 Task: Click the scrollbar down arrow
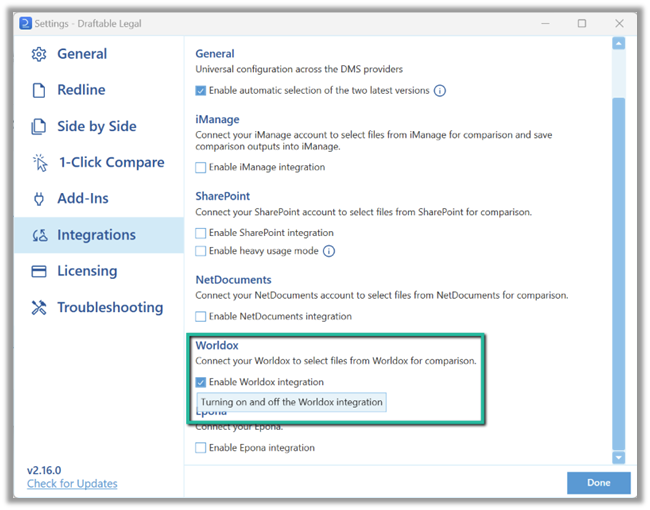618,458
